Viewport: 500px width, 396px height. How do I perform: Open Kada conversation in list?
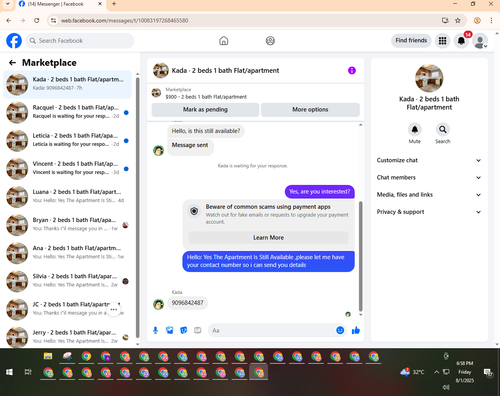tap(67, 84)
